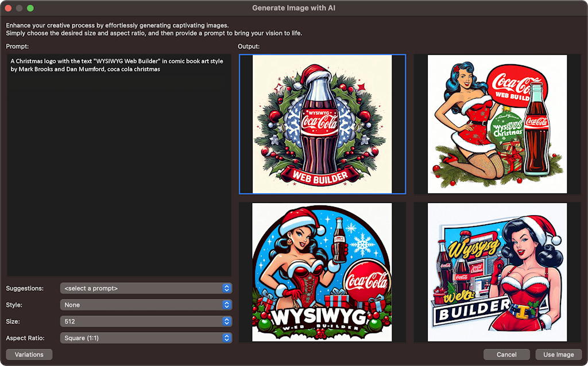Click the green zoom window button
The width and height of the screenshot is (588, 366).
(30, 8)
